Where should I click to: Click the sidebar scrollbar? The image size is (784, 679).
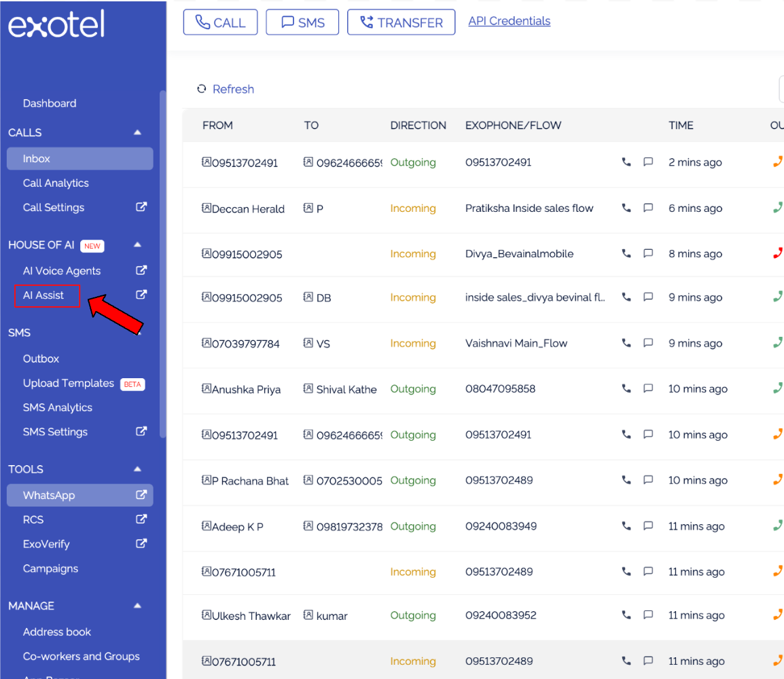[x=162, y=264]
